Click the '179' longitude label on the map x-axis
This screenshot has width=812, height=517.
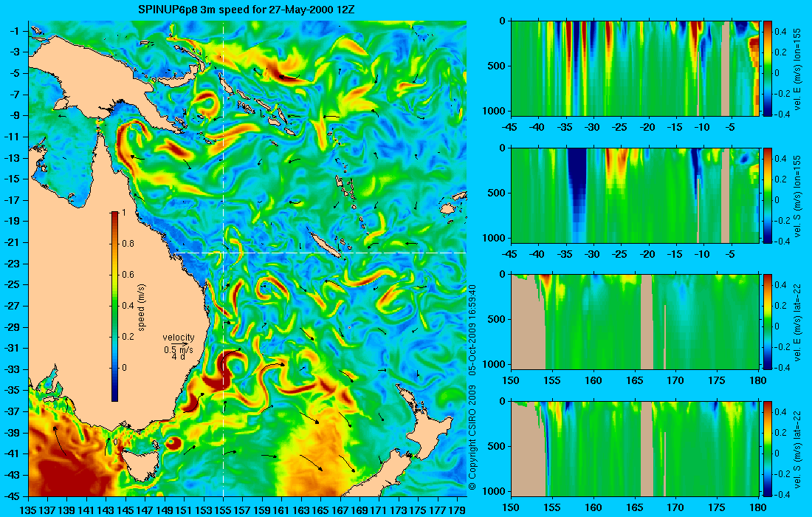[x=457, y=510]
